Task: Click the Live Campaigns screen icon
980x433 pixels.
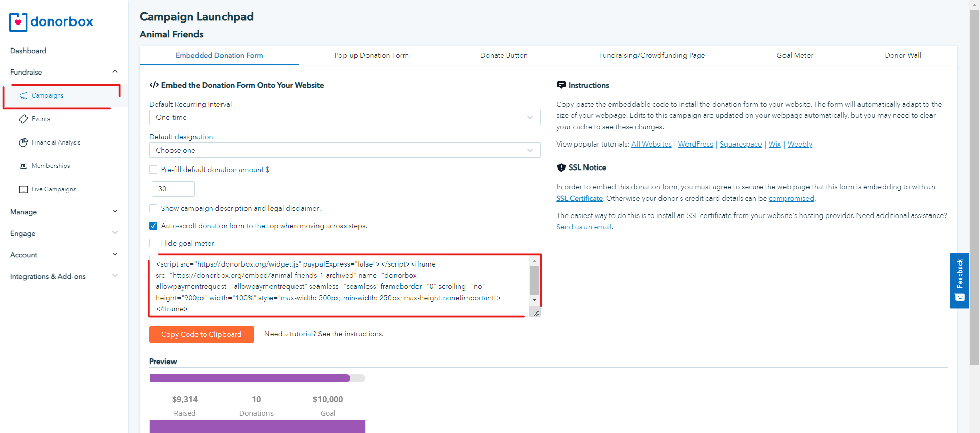Action: click(x=23, y=189)
